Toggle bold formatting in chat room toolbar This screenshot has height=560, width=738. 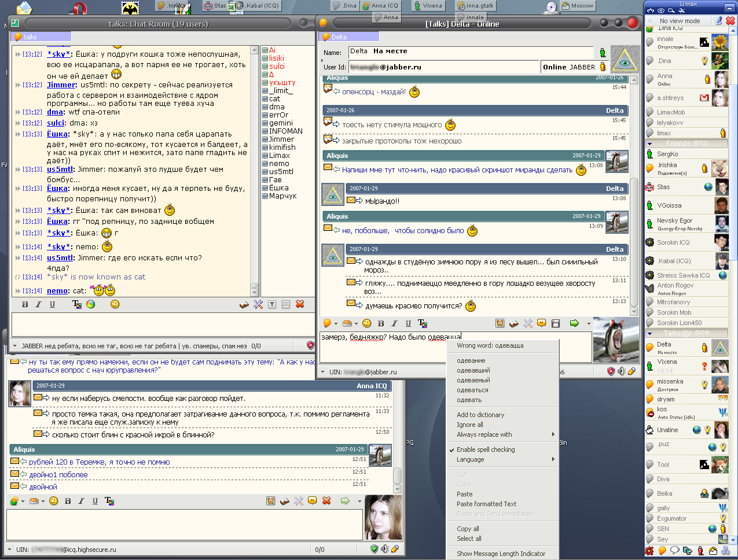point(25,304)
